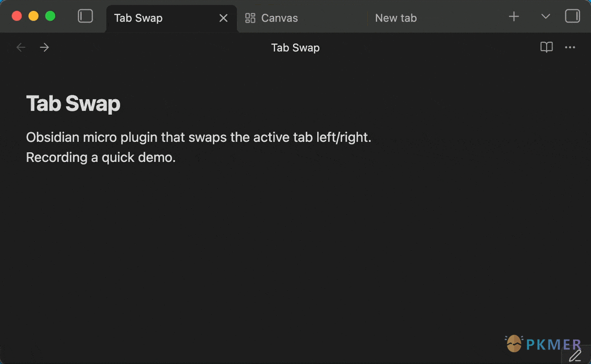This screenshot has height=364, width=591.
Task: Click the 'Recording a quick demo.' line
Action: pos(101,158)
